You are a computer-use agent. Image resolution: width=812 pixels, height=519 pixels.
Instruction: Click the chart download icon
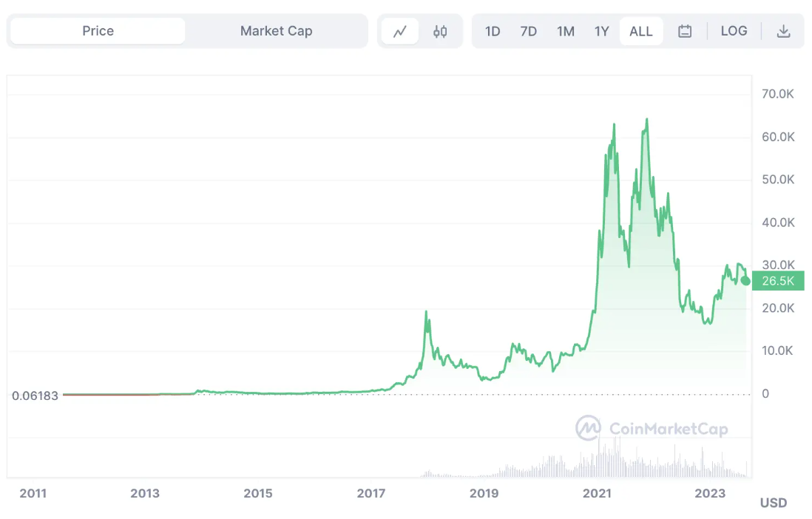tap(783, 30)
